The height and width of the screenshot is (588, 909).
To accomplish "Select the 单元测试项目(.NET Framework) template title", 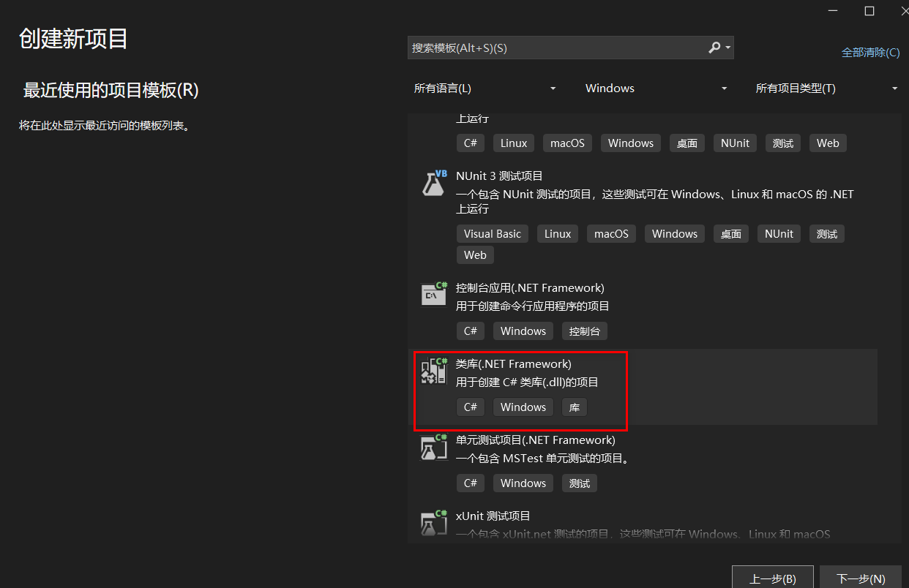I will click(x=535, y=440).
